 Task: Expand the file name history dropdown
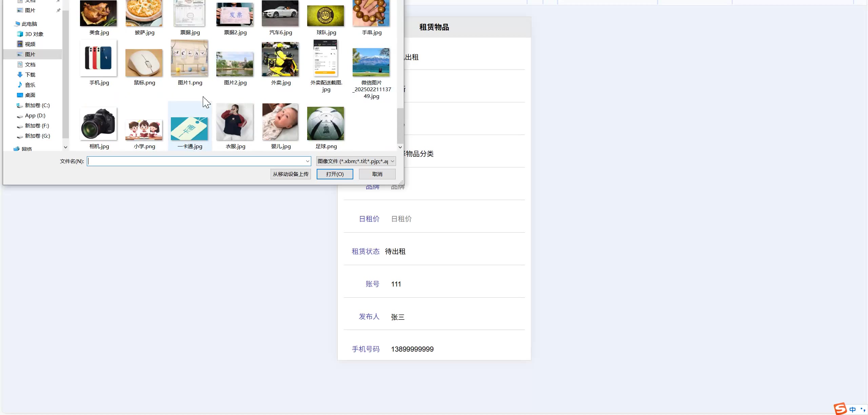point(307,161)
